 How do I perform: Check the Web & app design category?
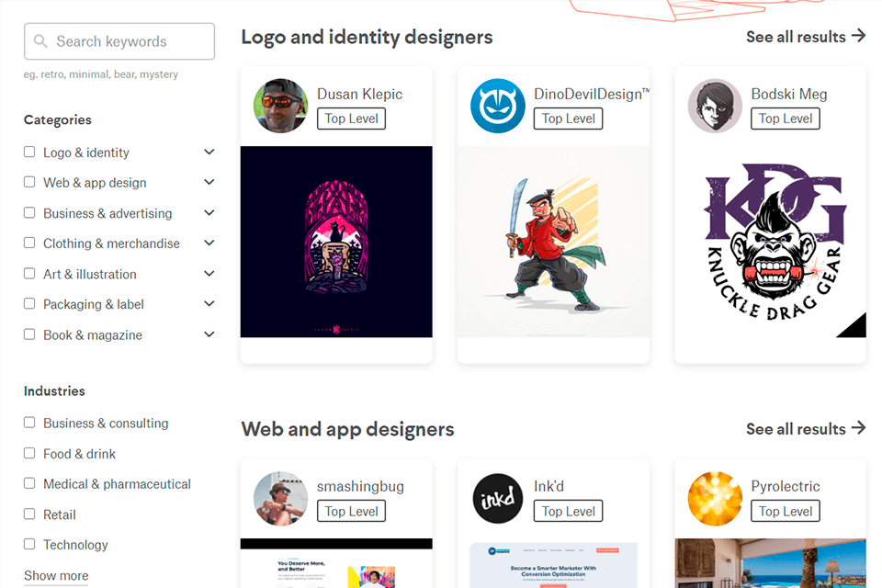tap(29, 182)
